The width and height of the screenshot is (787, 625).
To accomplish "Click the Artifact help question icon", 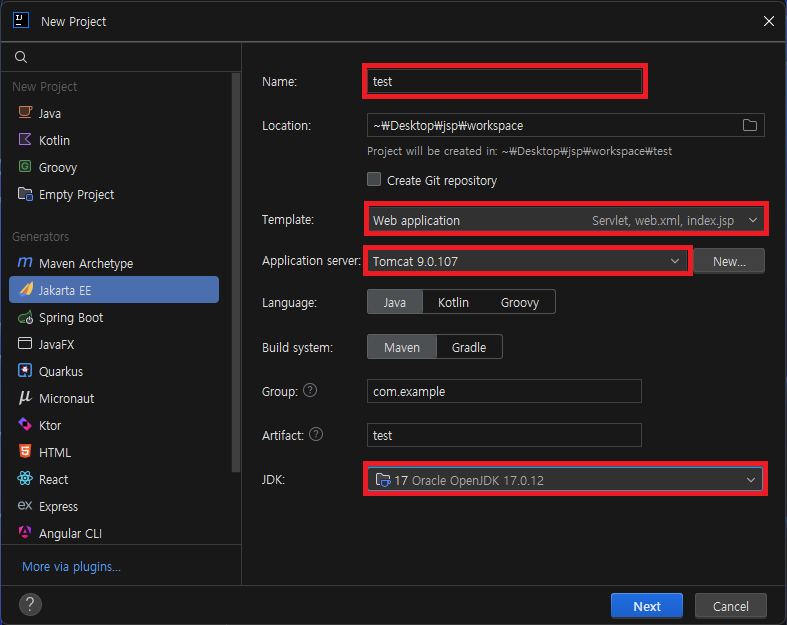I will [316, 434].
